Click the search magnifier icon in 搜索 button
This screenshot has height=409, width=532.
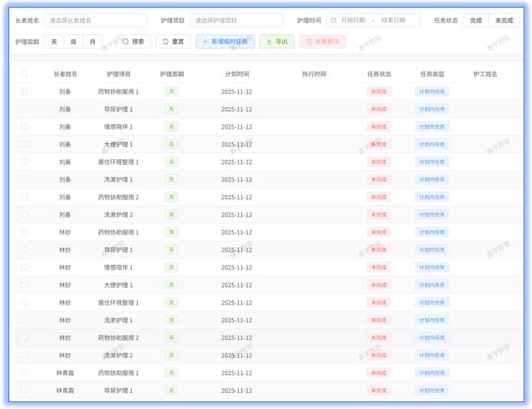(126, 41)
